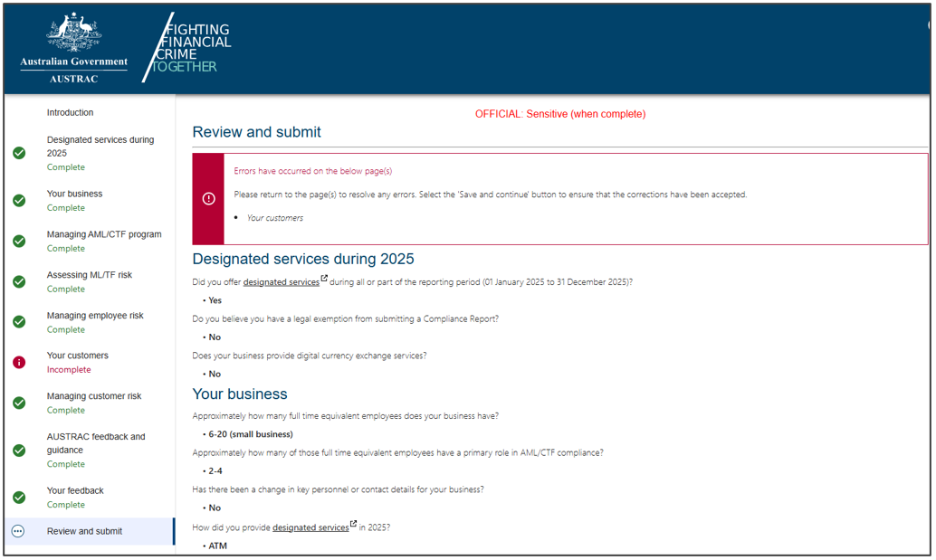Click the green checkmark next to Managing employee risk
Image resolution: width=936 pixels, height=560 pixels.
(19, 322)
